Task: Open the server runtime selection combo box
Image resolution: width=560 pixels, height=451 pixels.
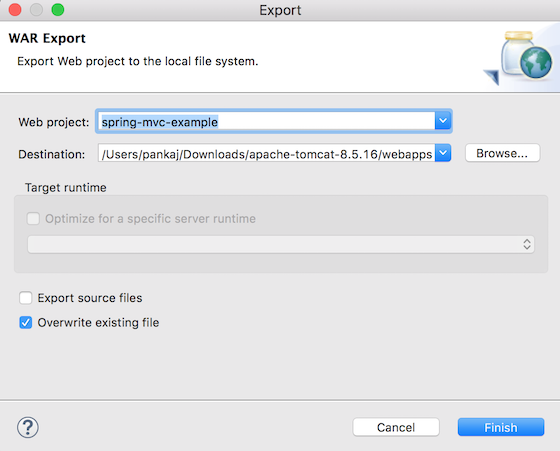Action: [281, 244]
